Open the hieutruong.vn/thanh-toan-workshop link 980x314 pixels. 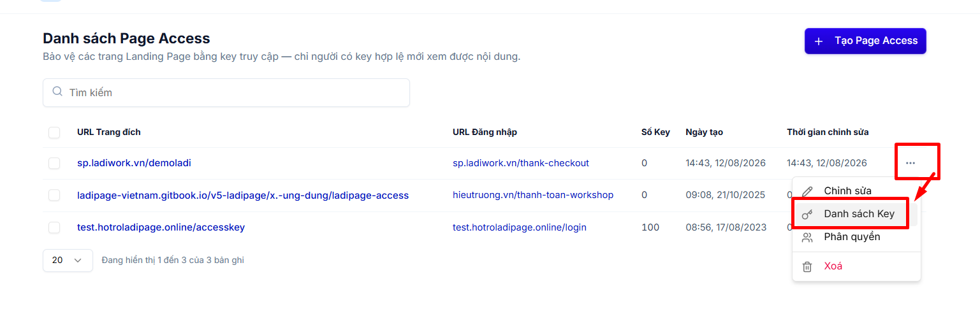click(533, 195)
